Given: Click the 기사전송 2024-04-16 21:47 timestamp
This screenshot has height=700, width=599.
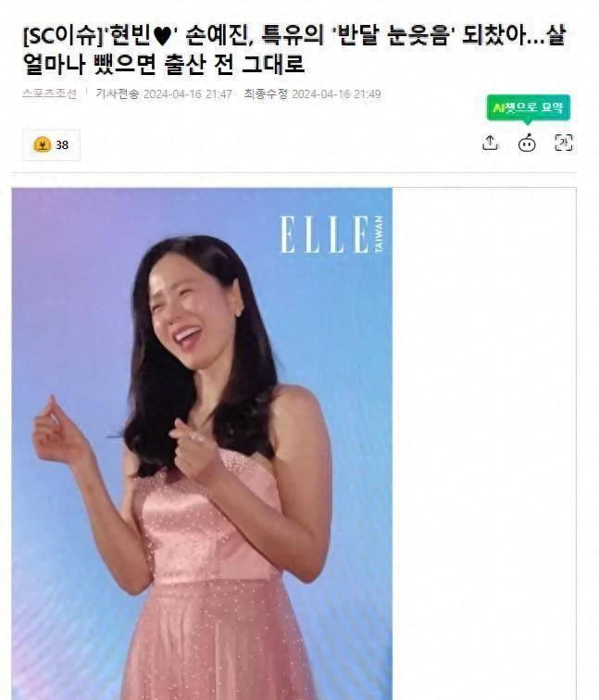Looking at the screenshot, I should (164, 94).
